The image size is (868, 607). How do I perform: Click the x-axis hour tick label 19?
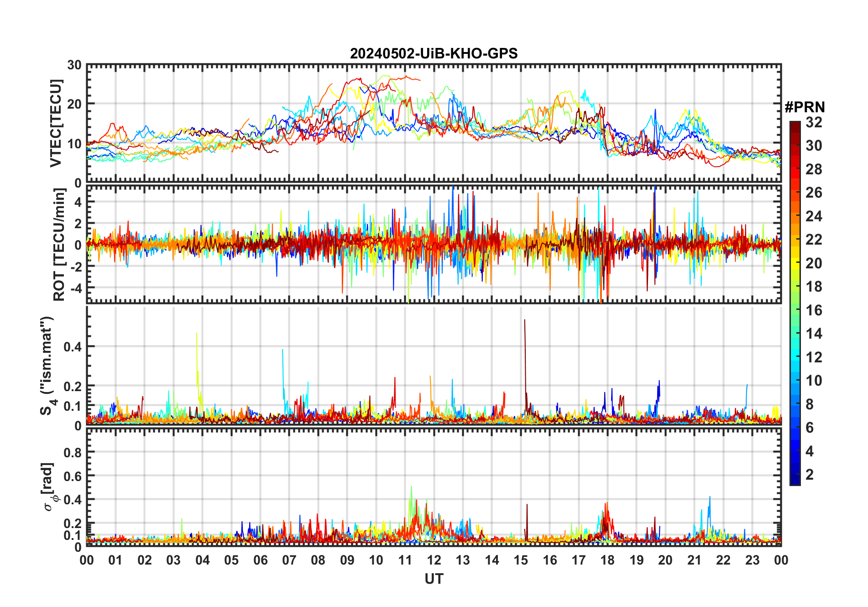637,560
